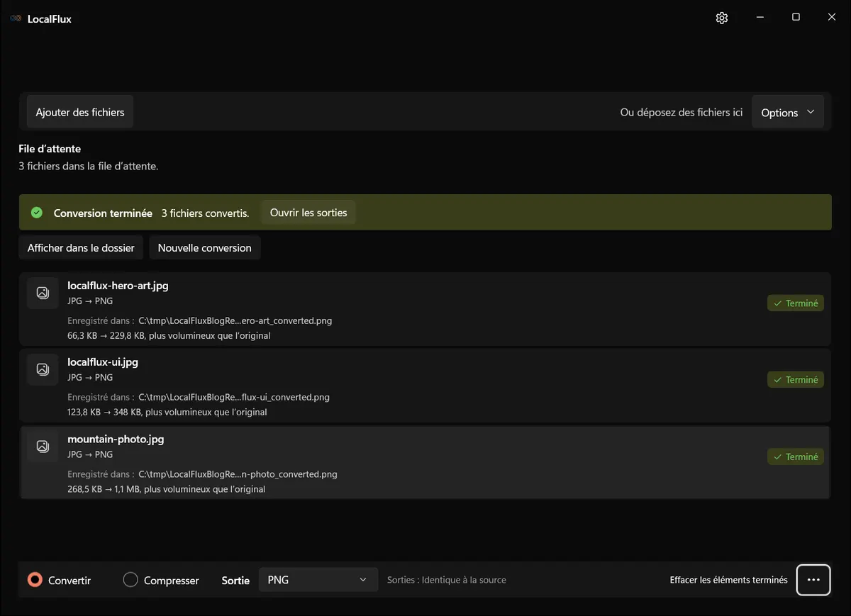Click the '268,5 KB → 1,1 MB' size text

point(103,489)
